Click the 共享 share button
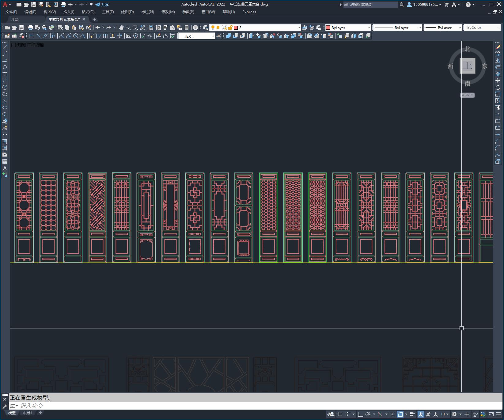504x420 pixels. tap(102, 5)
